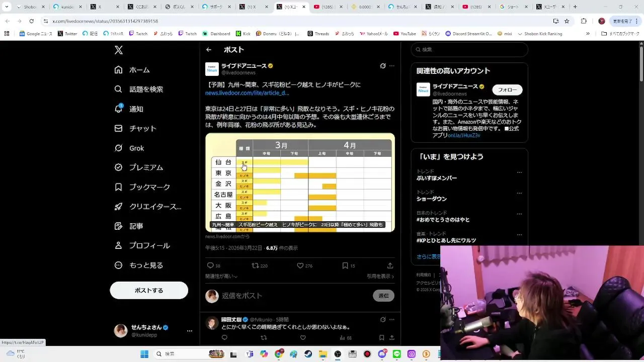644x362 pixels.
Task: Open the Dashboard bookmark
Action: pos(216,34)
